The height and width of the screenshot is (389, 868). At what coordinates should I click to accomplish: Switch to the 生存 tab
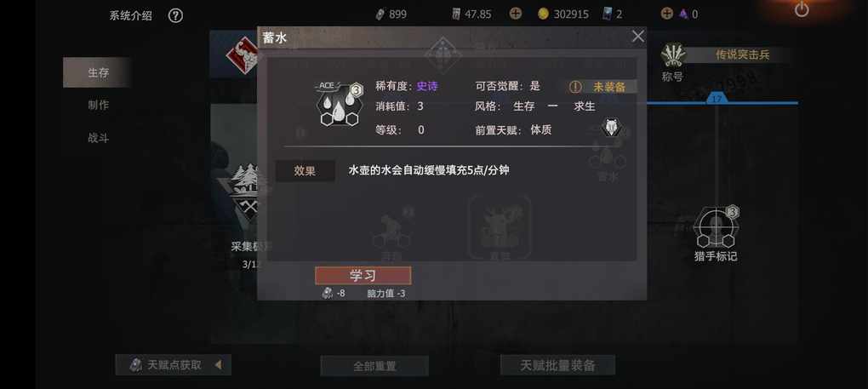(97, 72)
